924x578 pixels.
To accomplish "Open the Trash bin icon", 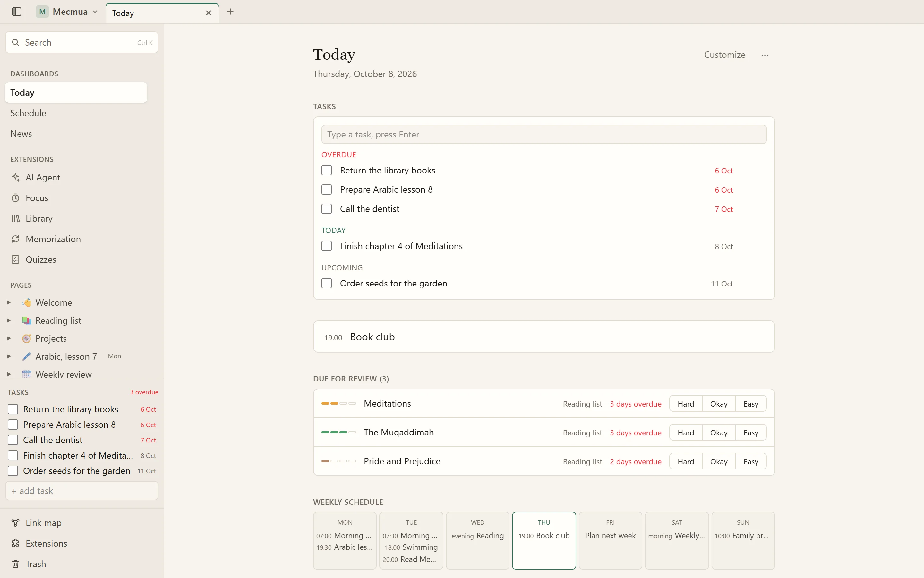I will (x=16, y=564).
